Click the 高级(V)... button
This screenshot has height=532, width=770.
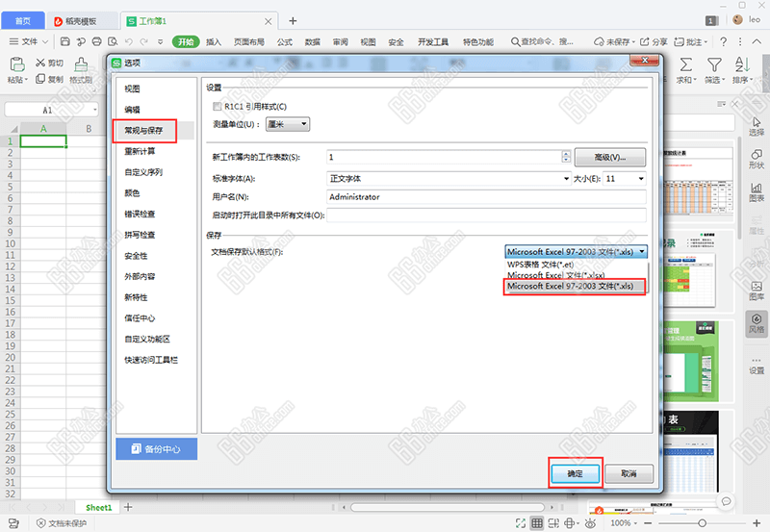tap(610, 157)
